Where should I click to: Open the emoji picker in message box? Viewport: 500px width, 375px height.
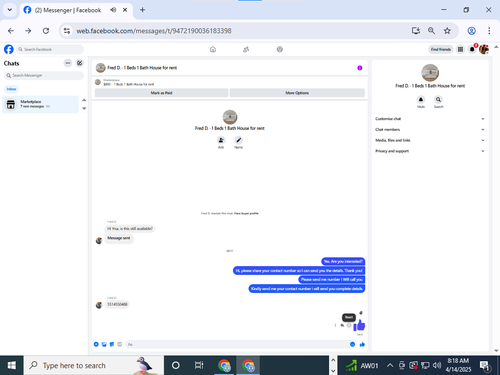[x=352, y=344]
